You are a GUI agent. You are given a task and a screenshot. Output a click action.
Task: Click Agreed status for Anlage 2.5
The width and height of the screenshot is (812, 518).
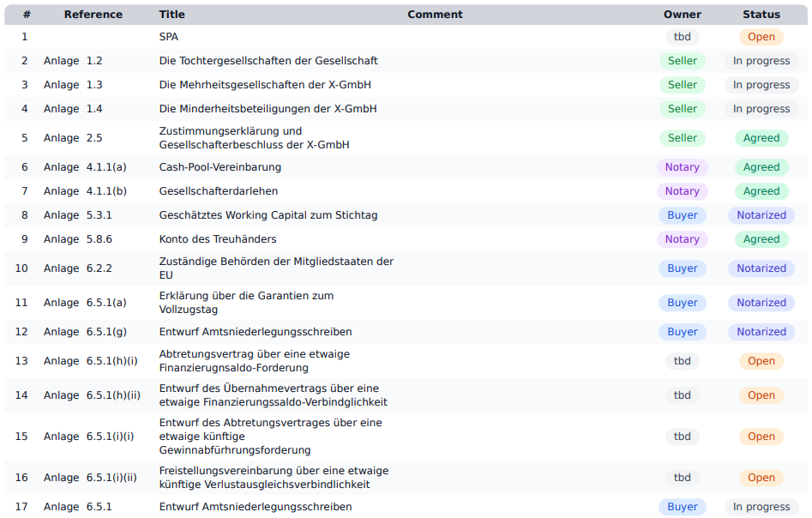tap(761, 138)
